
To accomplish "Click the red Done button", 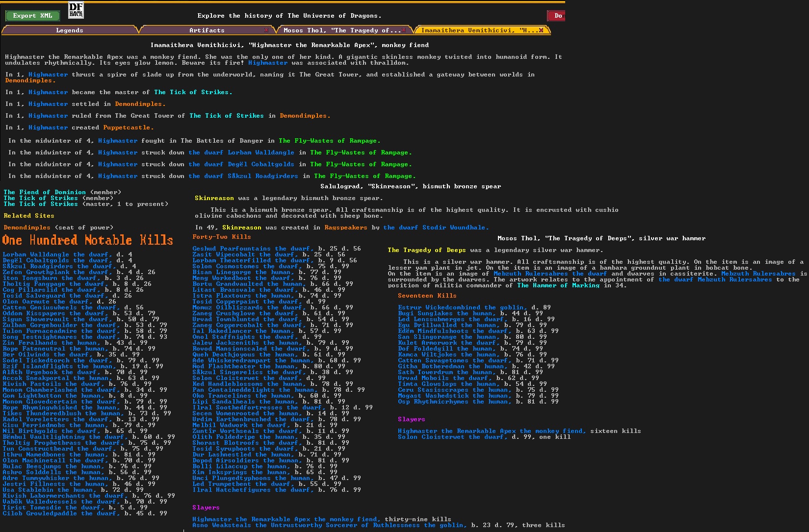I will tap(556, 16).
